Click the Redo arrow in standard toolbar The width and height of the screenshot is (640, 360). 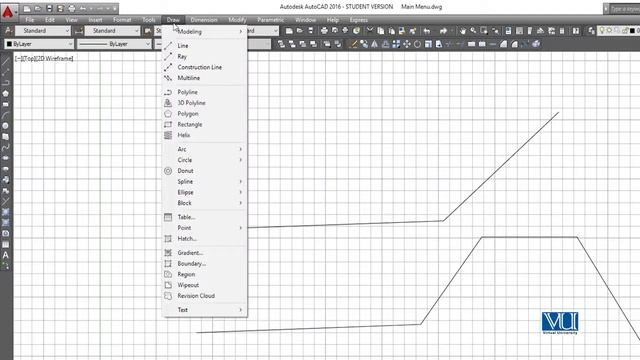444,31
